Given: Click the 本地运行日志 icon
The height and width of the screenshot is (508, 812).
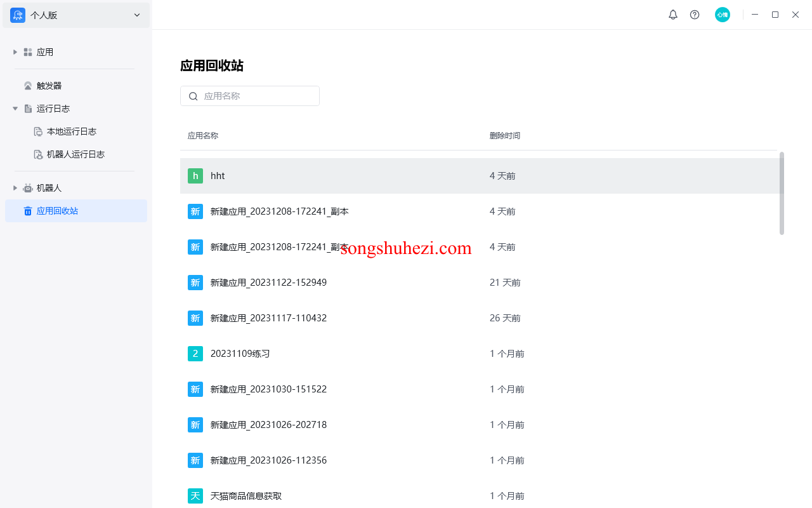Looking at the screenshot, I should pos(38,131).
